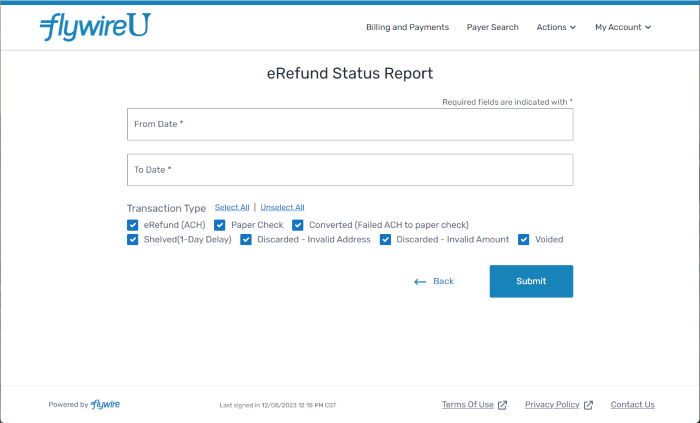Go back using the Back link
This screenshot has width=700, height=423.
pyautogui.click(x=434, y=281)
